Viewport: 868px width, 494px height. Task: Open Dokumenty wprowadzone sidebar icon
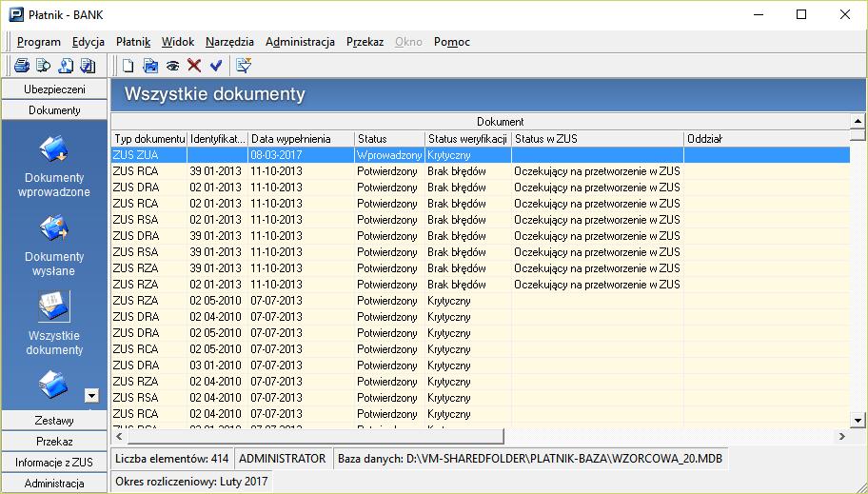[53, 149]
